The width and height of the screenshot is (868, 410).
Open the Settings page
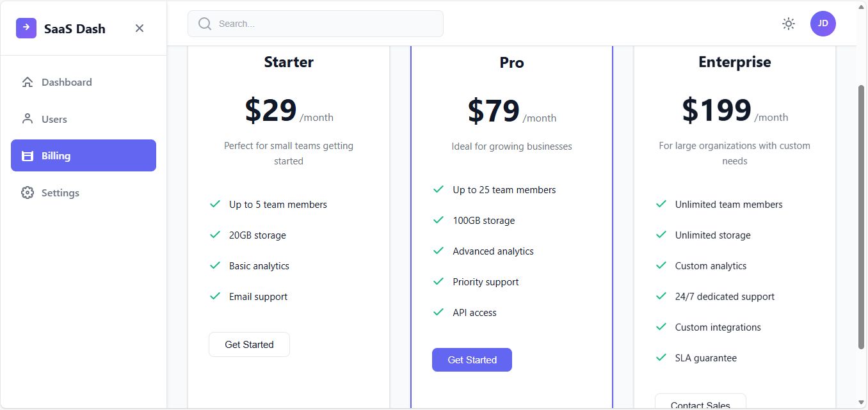tap(60, 193)
